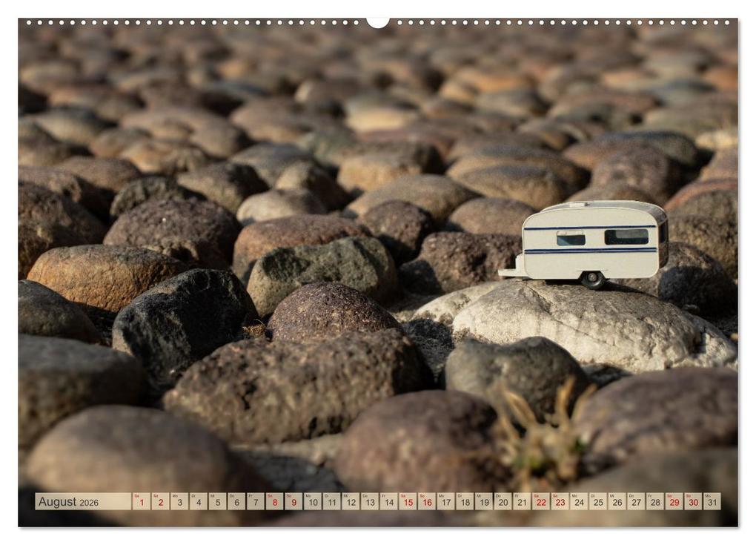Click red-marked day 30 cell
756x545 pixels.
pyautogui.click(x=693, y=501)
